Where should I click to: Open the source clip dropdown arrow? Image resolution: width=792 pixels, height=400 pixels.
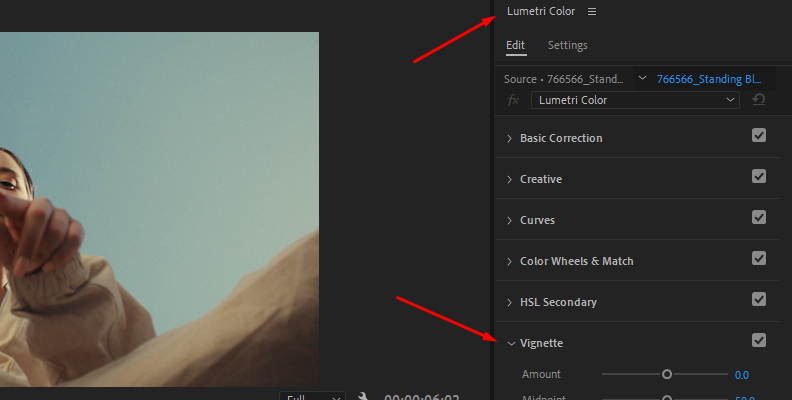click(x=642, y=78)
